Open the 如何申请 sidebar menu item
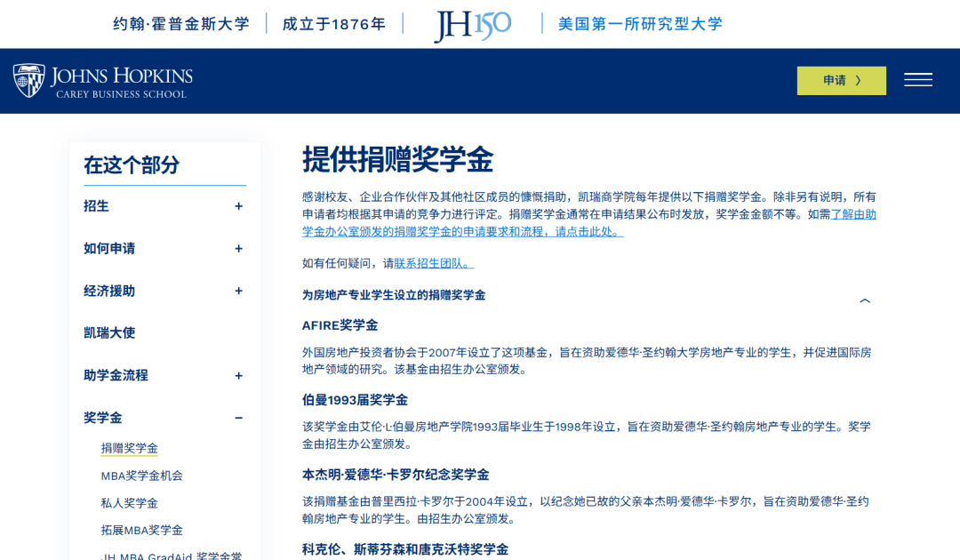This screenshot has width=960, height=560. click(x=109, y=249)
